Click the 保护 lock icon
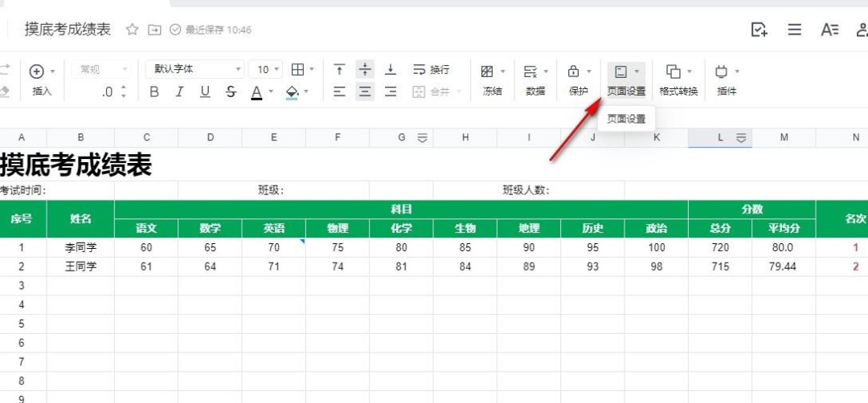Screen dimensions: 868x403 574,71
